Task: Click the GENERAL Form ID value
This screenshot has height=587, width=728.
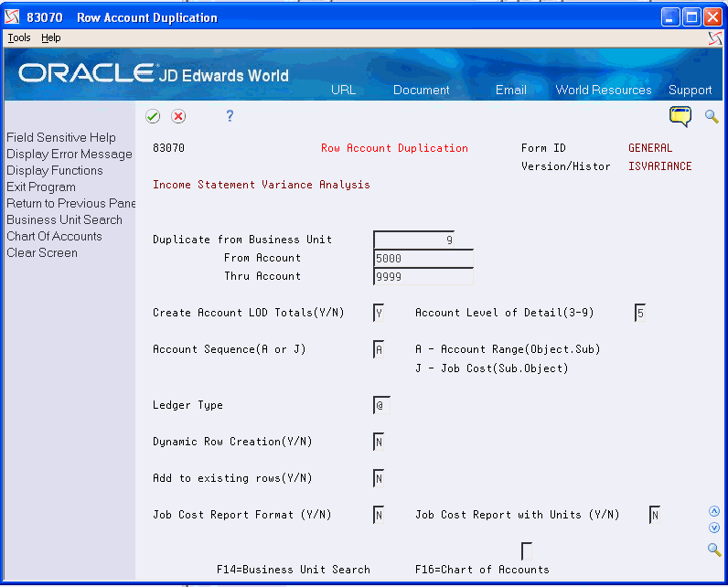Action: pyautogui.click(x=650, y=148)
